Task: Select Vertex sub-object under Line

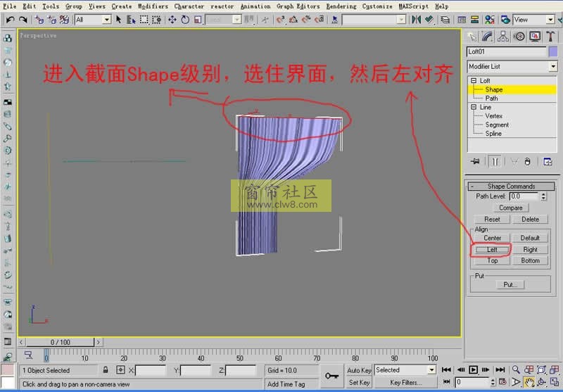Action: (x=493, y=116)
